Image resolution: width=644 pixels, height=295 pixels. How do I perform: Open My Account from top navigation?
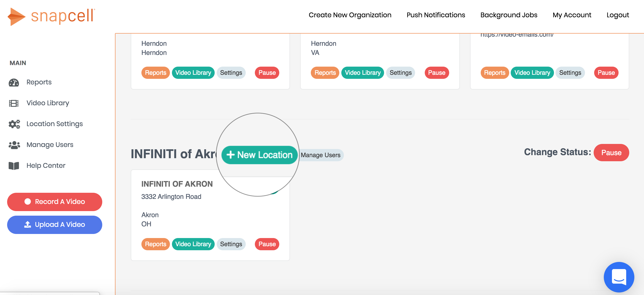pyautogui.click(x=572, y=15)
